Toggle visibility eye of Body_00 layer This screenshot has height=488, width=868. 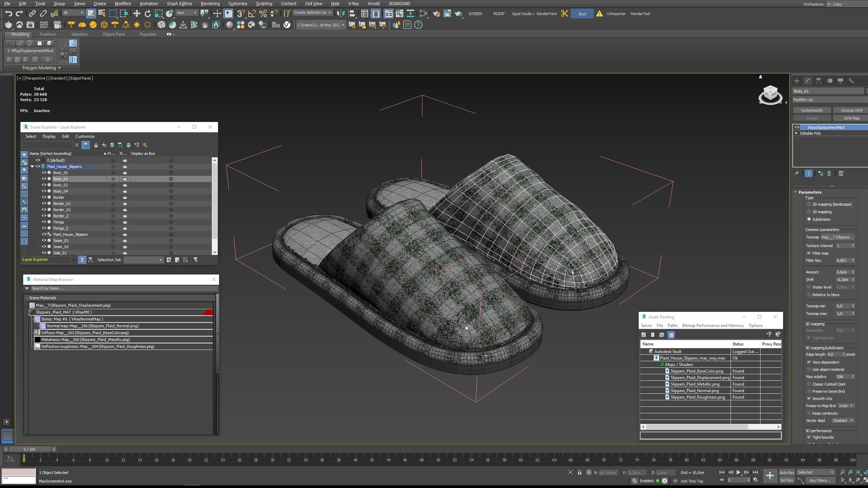pyautogui.click(x=44, y=173)
